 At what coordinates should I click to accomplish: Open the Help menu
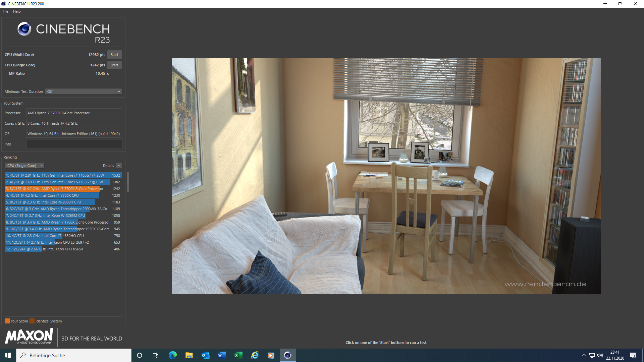pyautogui.click(x=16, y=11)
